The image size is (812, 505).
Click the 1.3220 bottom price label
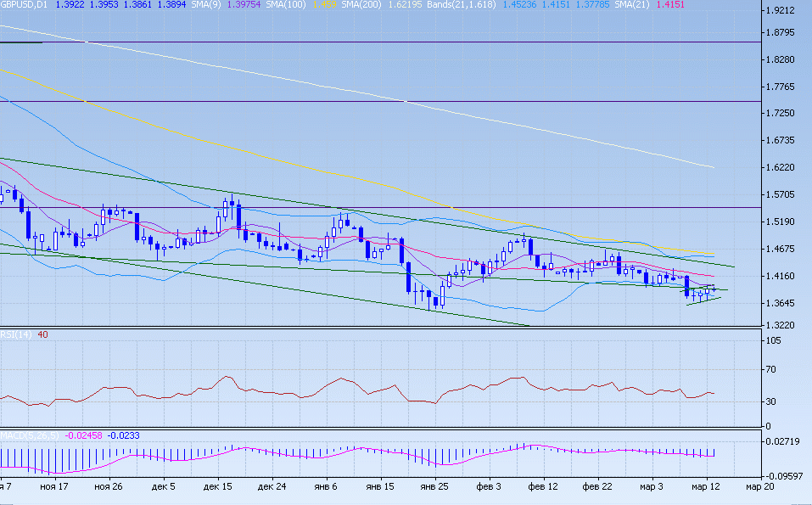click(x=778, y=326)
